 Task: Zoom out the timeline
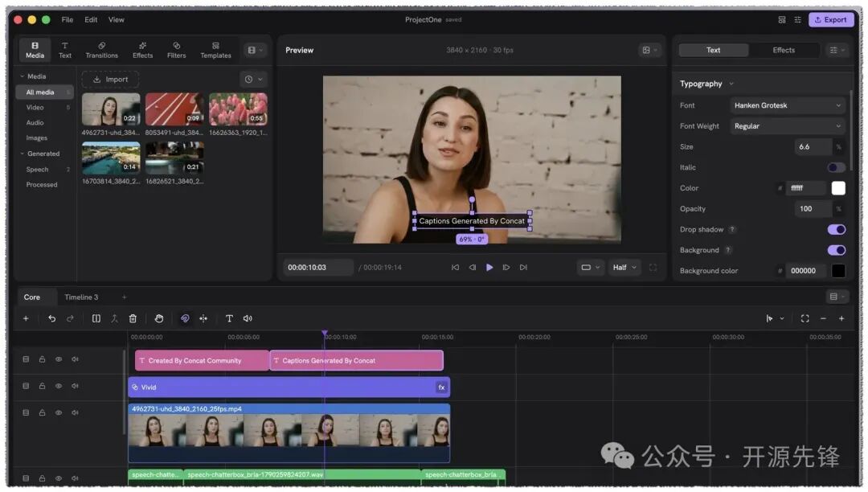click(x=823, y=319)
